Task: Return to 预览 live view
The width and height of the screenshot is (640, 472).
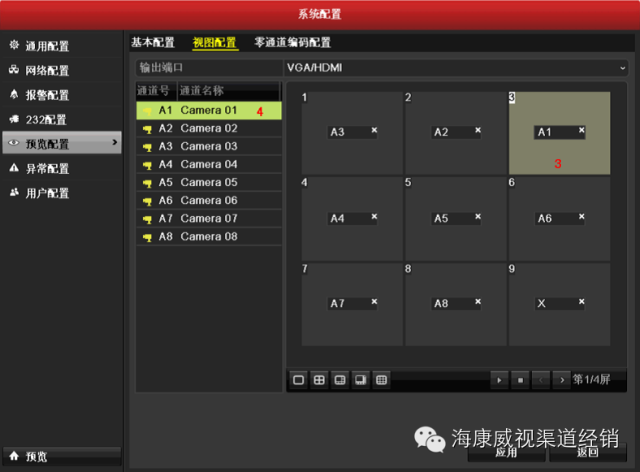Action: click(62, 456)
